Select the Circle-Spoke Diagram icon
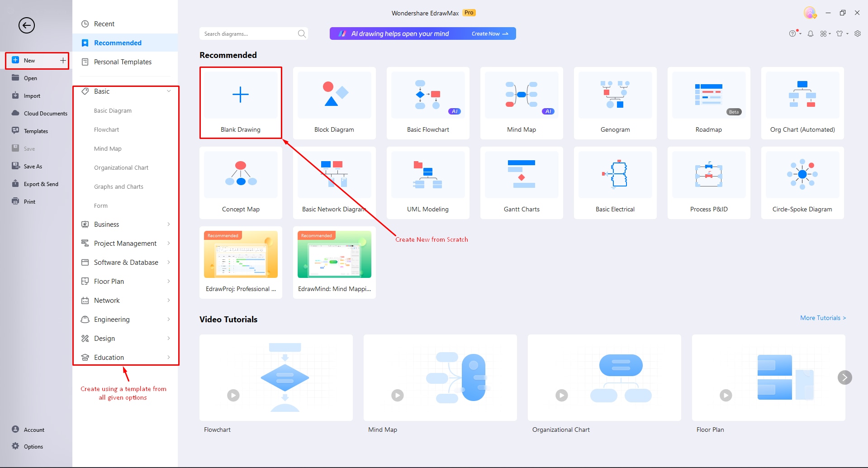This screenshot has height=468, width=868. 802,174
